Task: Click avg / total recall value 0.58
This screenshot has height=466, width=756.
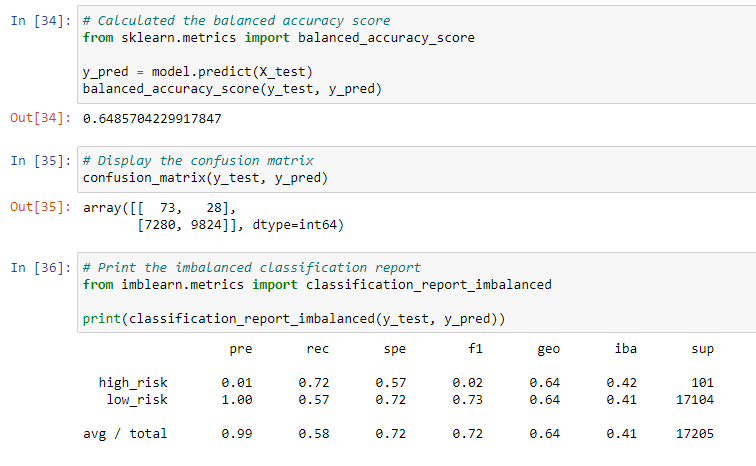Action: click(314, 434)
